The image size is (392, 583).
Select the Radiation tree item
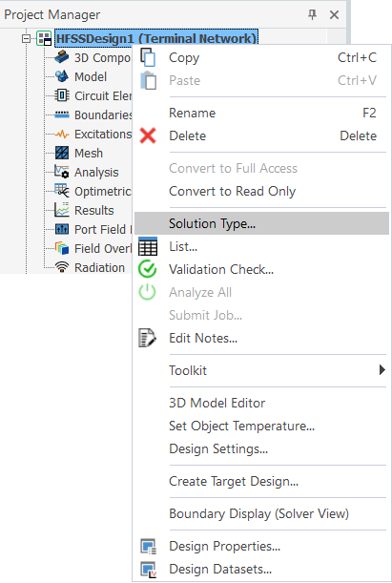99,267
